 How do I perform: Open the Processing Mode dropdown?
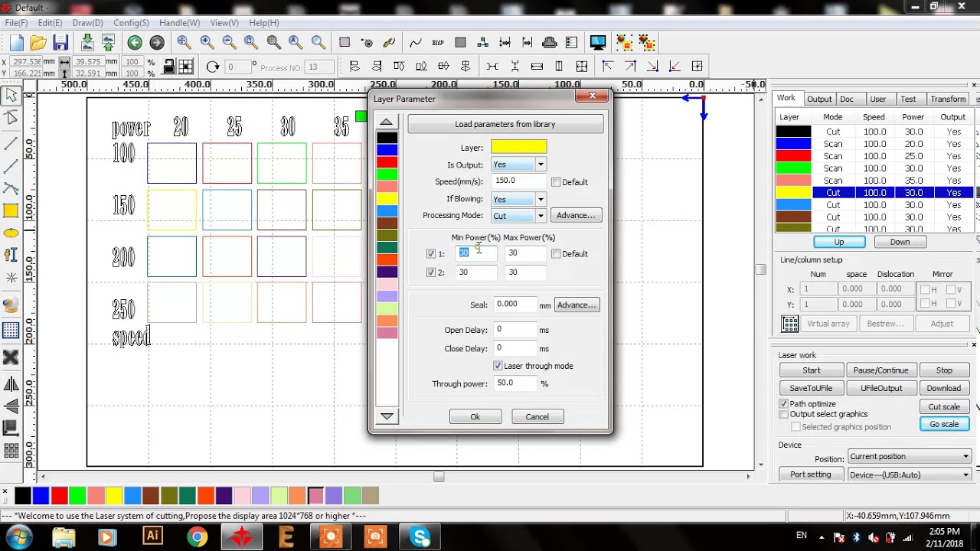(540, 216)
